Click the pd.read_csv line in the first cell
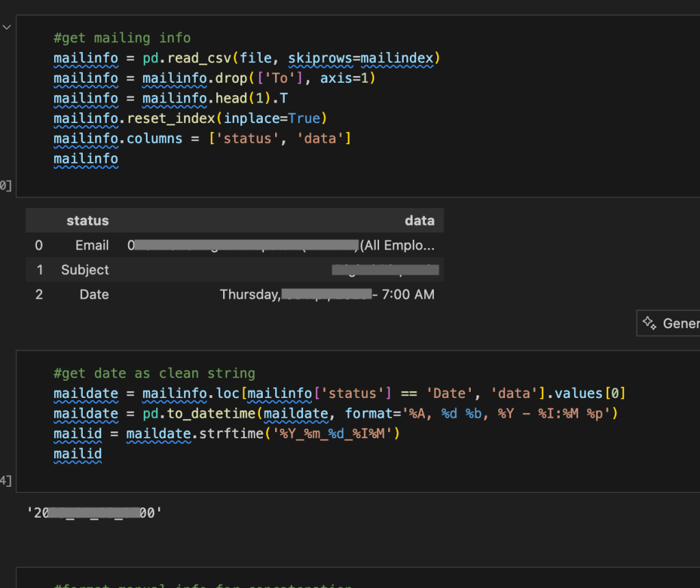This screenshot has height=588, width=700. pos(246,59)
